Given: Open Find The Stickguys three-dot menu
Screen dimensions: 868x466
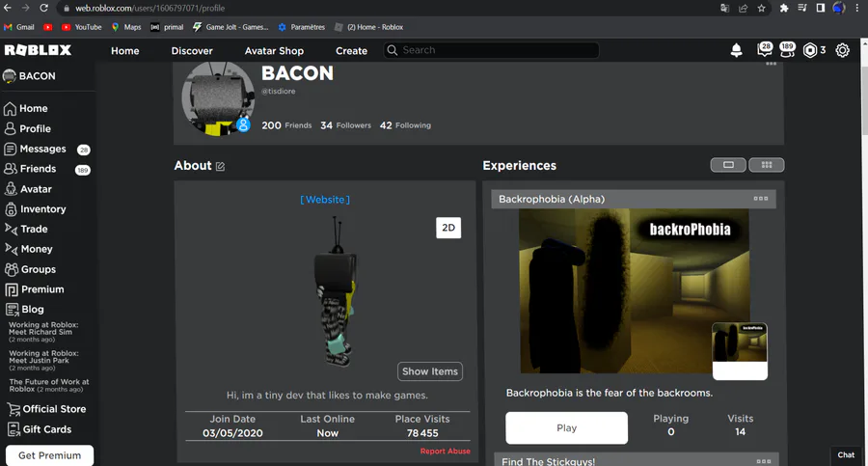Looking at the screenshot, I should pyautogui.click(x=764, y=461).
